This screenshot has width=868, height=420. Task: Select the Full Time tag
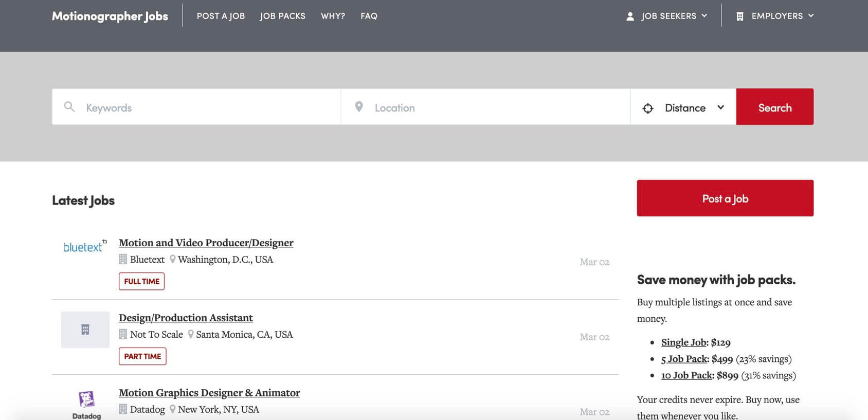point(141,281)
